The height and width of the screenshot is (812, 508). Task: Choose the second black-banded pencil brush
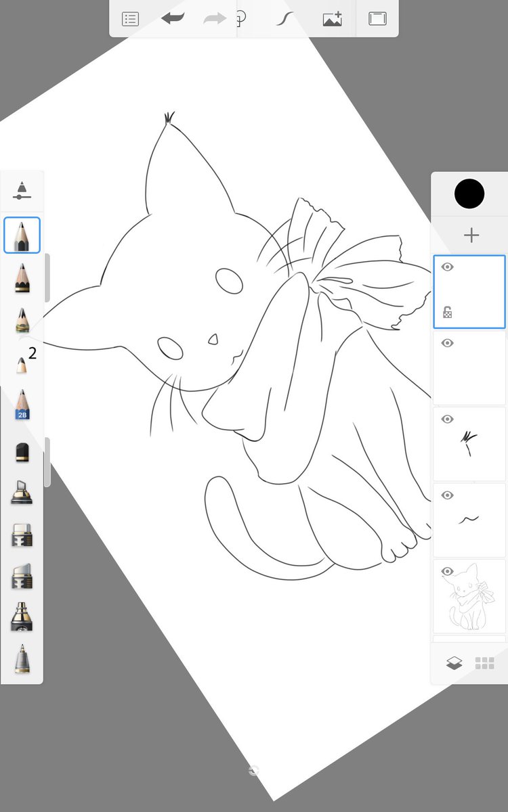[22, 277]
